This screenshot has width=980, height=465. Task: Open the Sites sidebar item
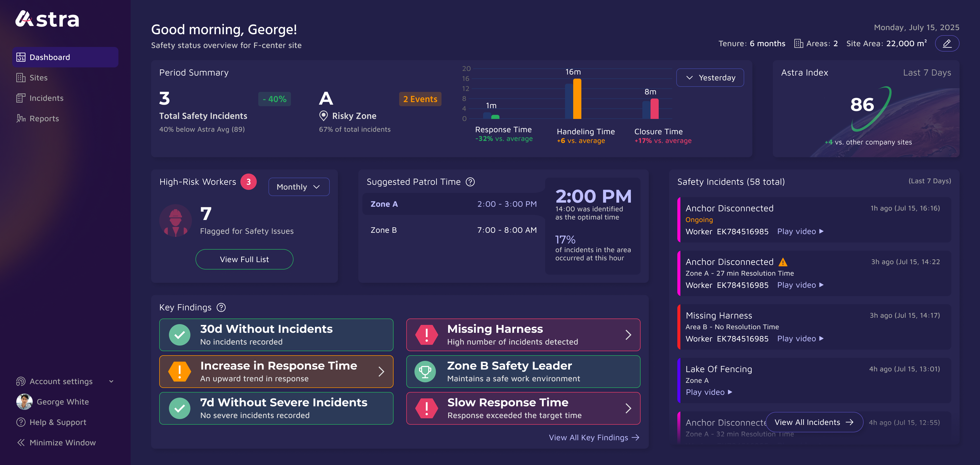click(x=39, y=78)
